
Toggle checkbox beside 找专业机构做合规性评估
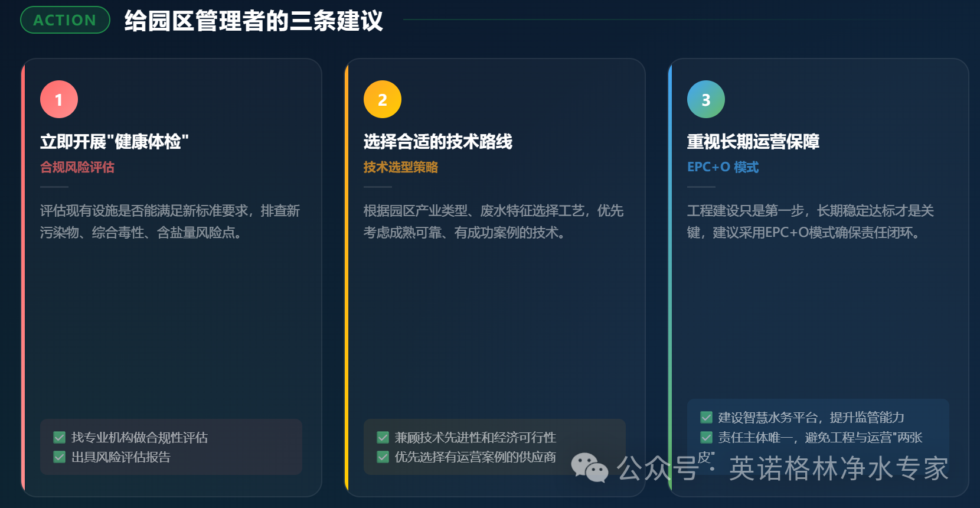[x=59, y=437]
